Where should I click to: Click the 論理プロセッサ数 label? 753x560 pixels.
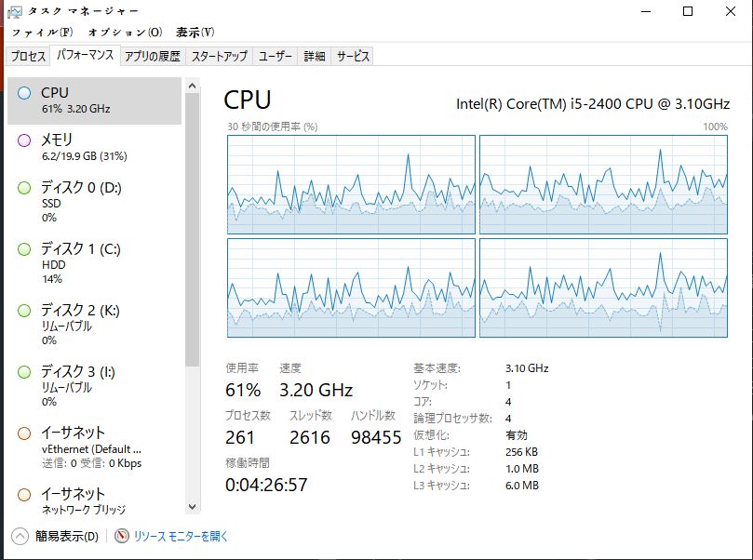pos(453,419)
